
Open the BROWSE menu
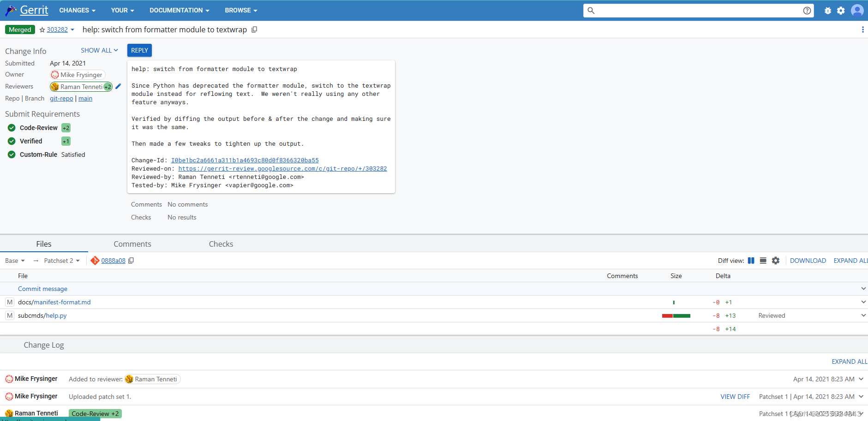coord(241,10)
